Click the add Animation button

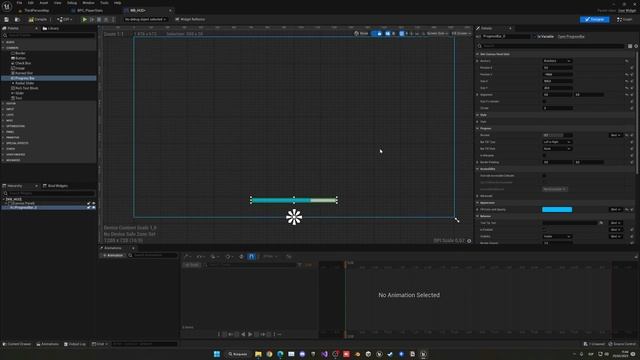(x=113, y=256)
